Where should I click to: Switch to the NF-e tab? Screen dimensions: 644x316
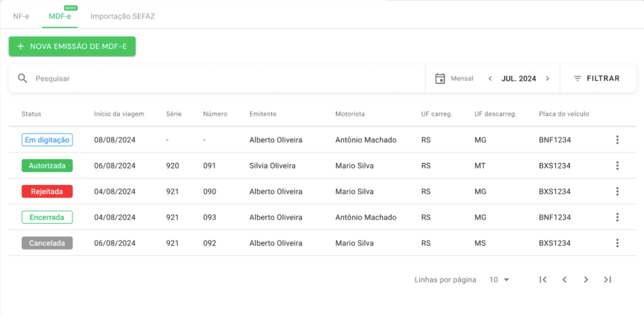pyautogui.click(x=21, y=16)
